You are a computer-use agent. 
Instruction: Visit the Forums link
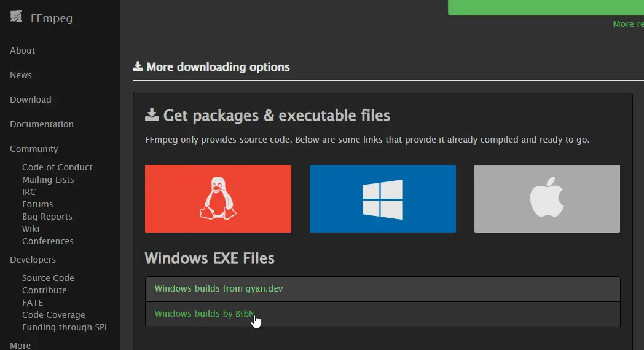[x=37, y=204]
